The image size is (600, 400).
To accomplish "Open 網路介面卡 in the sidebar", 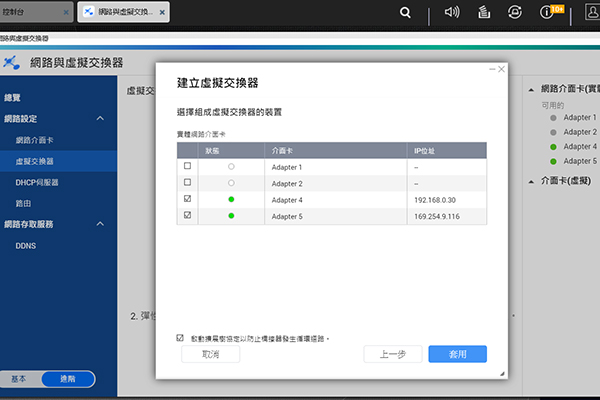I will click(x=34, y=140).
